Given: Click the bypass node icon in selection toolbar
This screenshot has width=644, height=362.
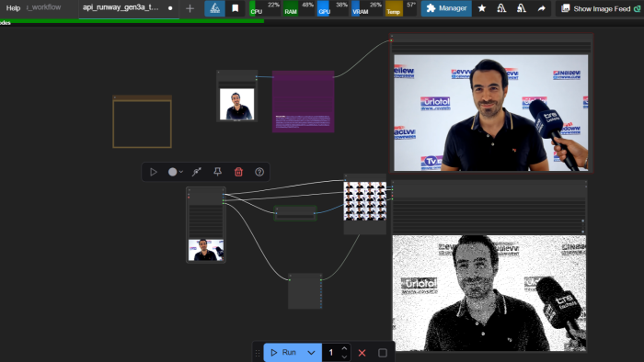Looking at the screenshot, I should tap(197, 172).
